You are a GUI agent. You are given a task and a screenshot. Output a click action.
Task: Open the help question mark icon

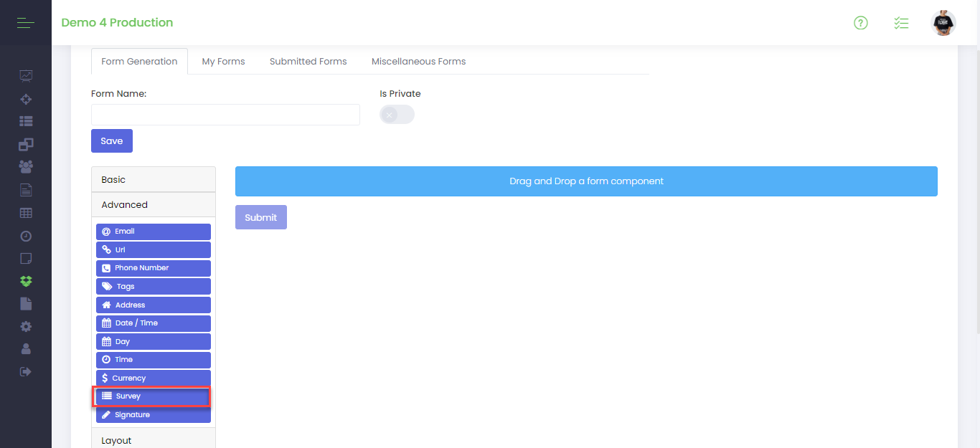tap(861, 23)
